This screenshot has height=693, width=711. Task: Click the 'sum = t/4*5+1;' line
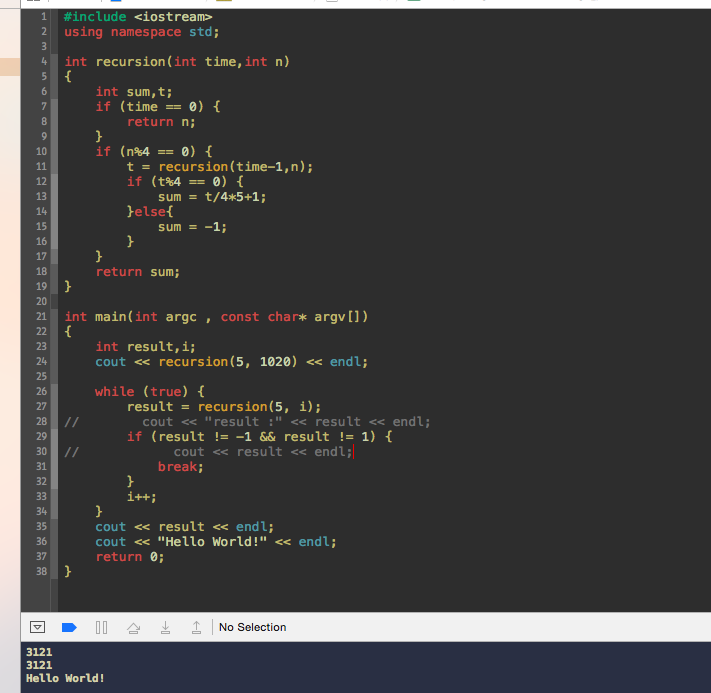(x=212, y=197)
